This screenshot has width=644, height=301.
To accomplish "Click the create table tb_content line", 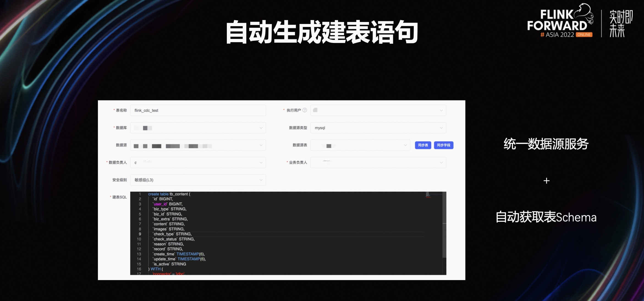I will (169, 194).
